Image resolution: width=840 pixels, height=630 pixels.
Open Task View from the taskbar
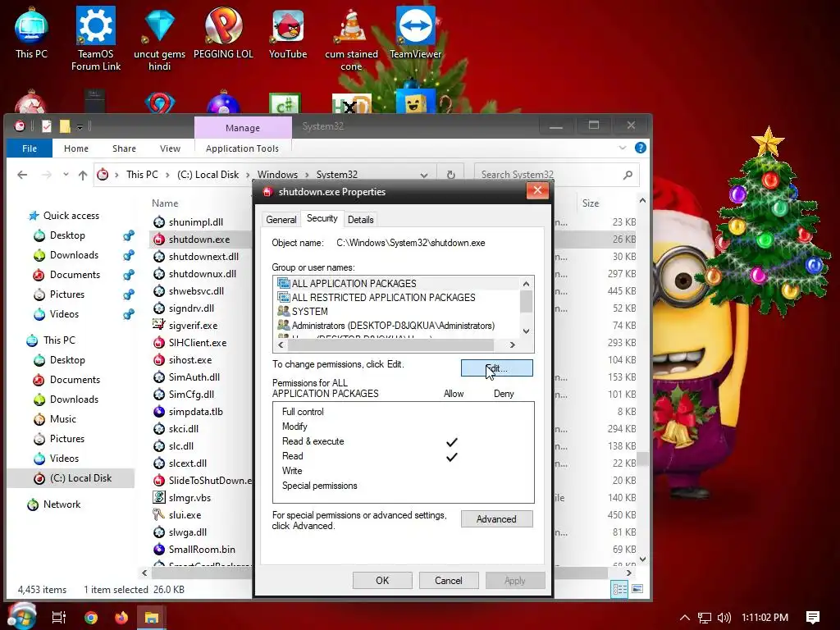(x=58, y=617)
